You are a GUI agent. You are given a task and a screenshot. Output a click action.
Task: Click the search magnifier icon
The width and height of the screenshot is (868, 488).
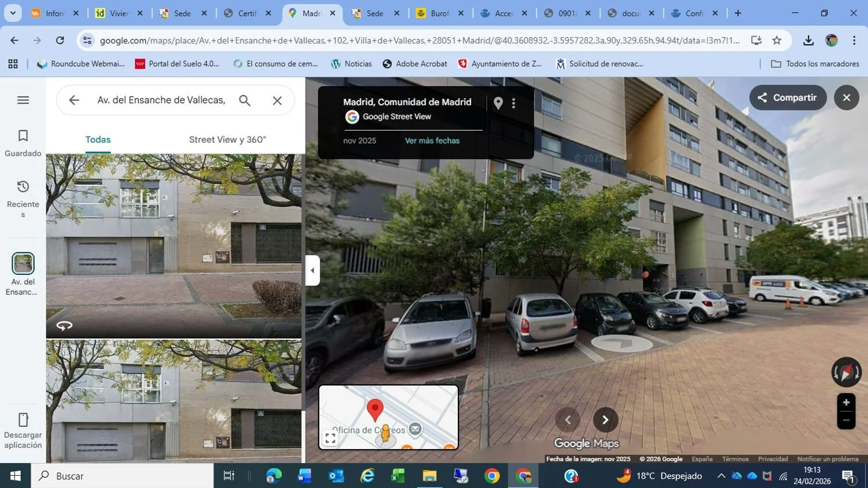point(244,100)
